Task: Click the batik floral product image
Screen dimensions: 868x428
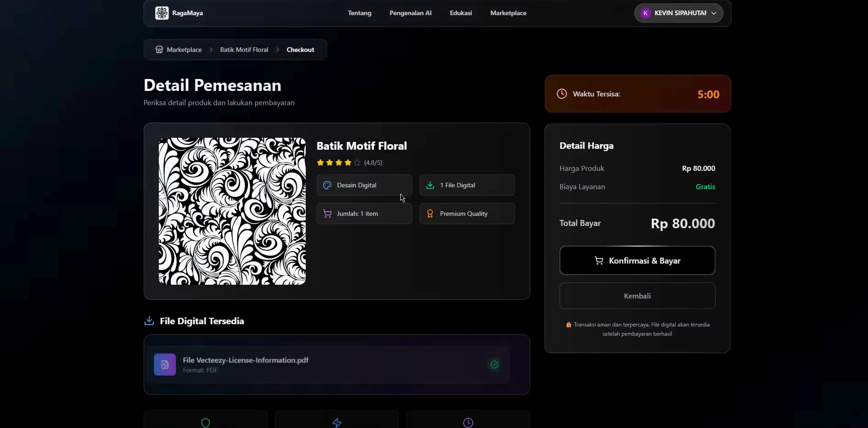Action: coord(232,211)
